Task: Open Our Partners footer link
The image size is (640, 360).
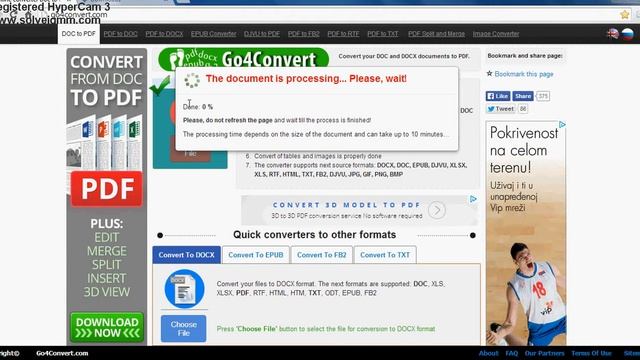Action: pyautogui.click(x=544, y=353)
